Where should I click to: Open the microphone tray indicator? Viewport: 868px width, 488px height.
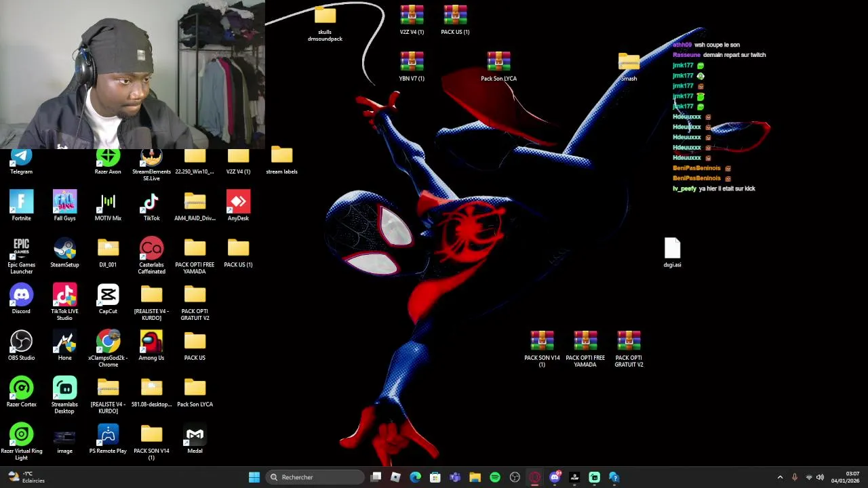(795, 477)
